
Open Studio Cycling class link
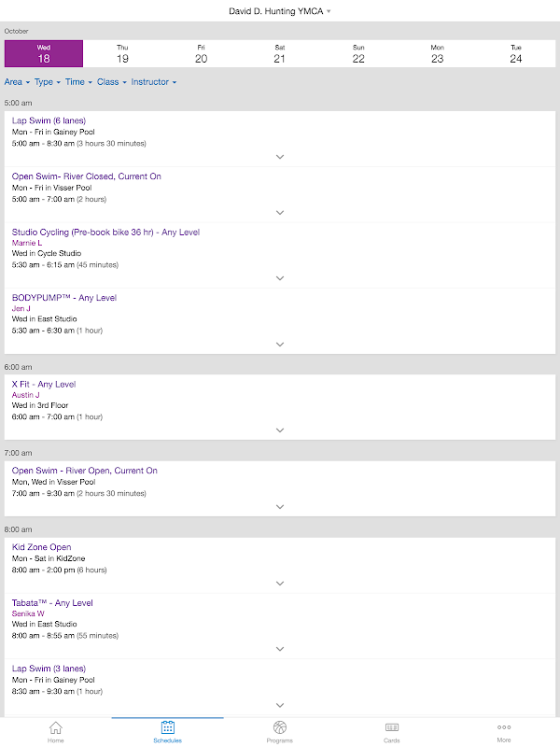pos(105,233)
